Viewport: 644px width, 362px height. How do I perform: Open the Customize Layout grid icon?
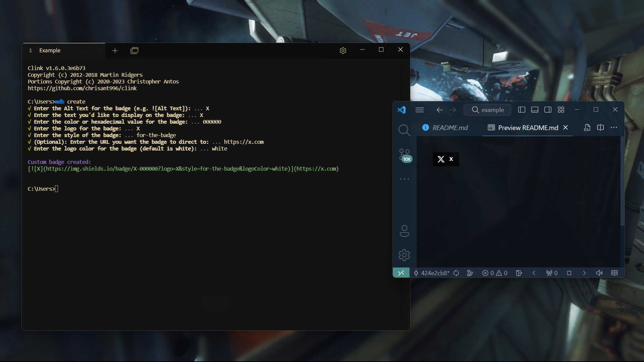click(561, 110)
